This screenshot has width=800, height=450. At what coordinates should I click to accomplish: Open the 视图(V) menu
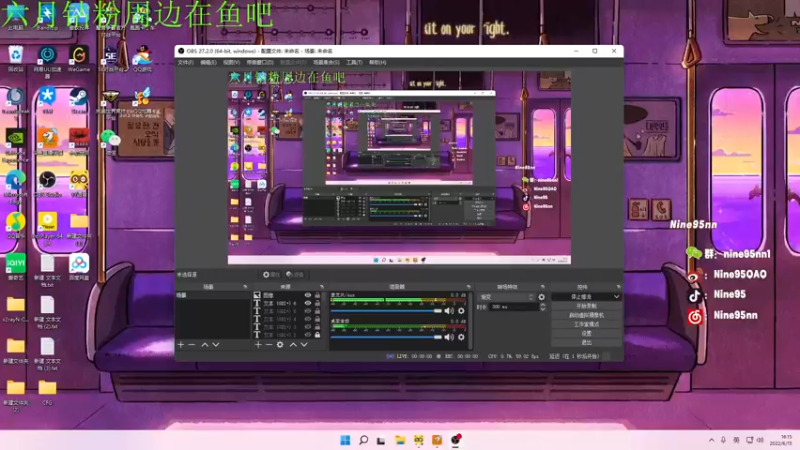point(231,62)
